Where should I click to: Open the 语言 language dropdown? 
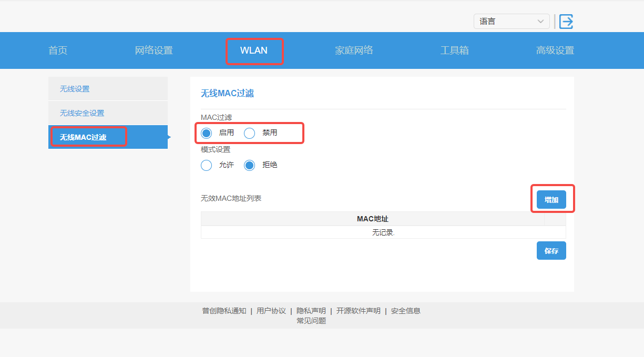pos(511,22)
